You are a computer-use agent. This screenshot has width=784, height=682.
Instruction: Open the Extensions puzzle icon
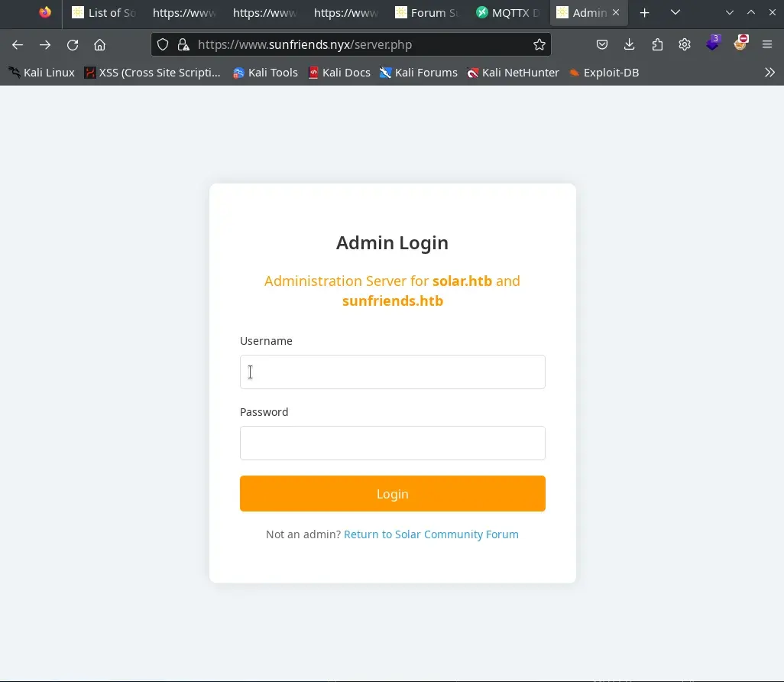pos(657,44)
